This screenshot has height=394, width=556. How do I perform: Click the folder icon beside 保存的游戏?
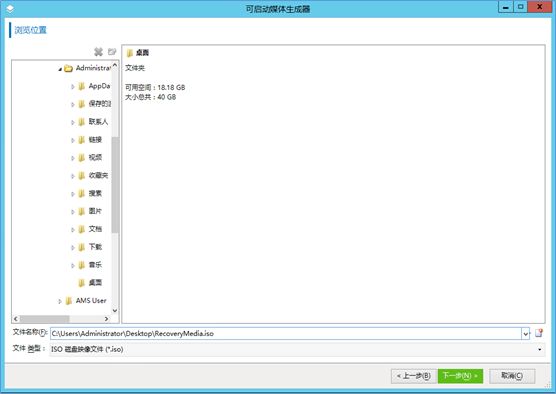point(82,104)
